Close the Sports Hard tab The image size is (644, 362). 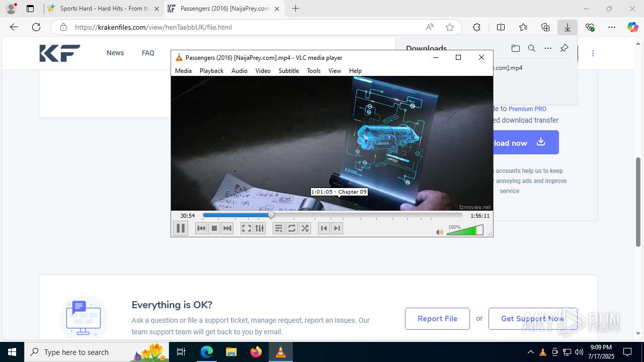pyautogui.click(x=156, y=9)
